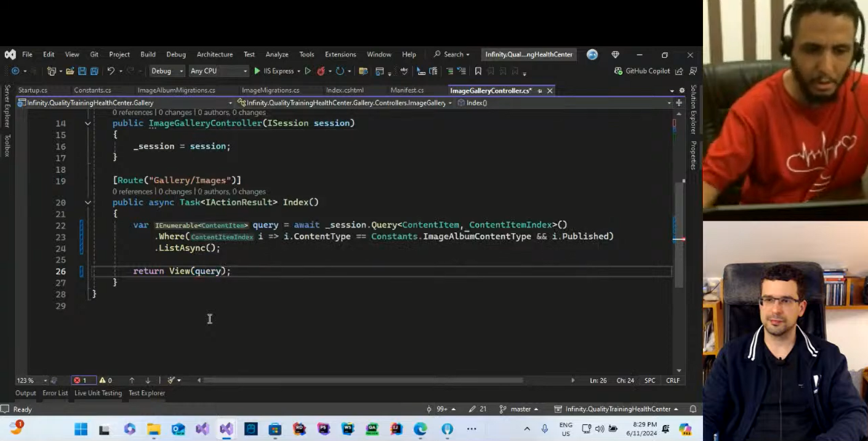The height and width of the screenshot is (441, 868).
Task: Click the comment selected lines icon
Action: [449, 71]
